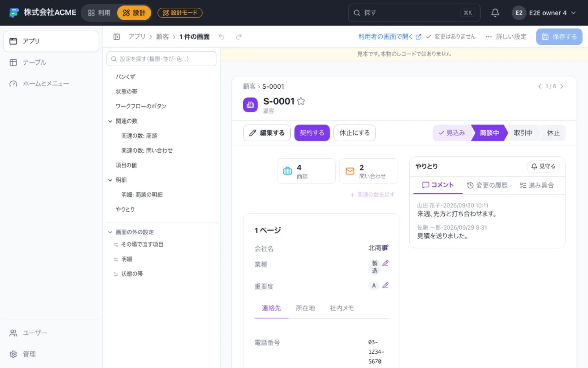588x368 pixels.
Task: Click the 編集する button
Action: coord(267,133)
